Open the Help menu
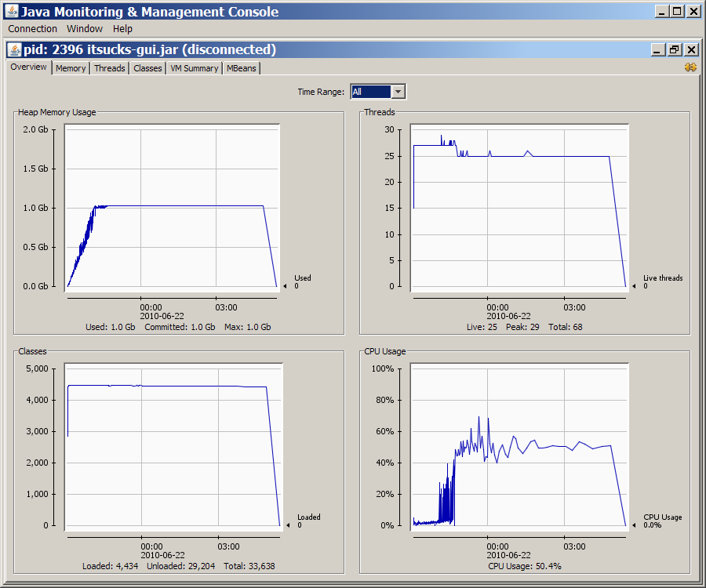The image size is (706, 588). [x=122, y=29]
